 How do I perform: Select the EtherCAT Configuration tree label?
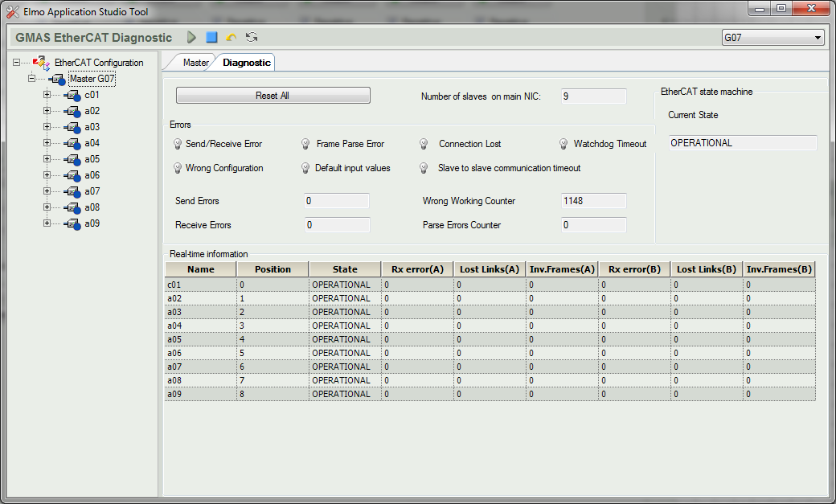[99, 63]
